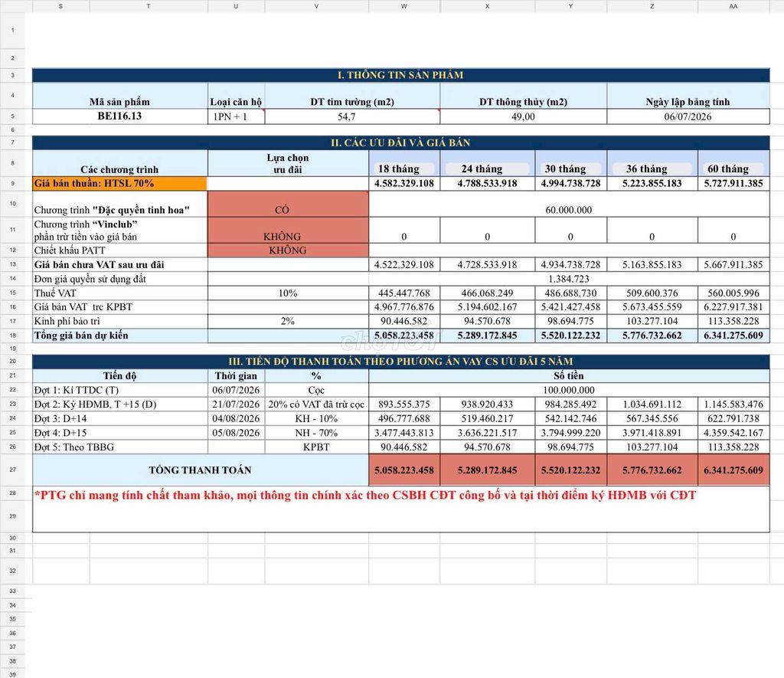Click product code cell 'BE116.13'
This screenshot has width=784, height=678.
[119, 116]
